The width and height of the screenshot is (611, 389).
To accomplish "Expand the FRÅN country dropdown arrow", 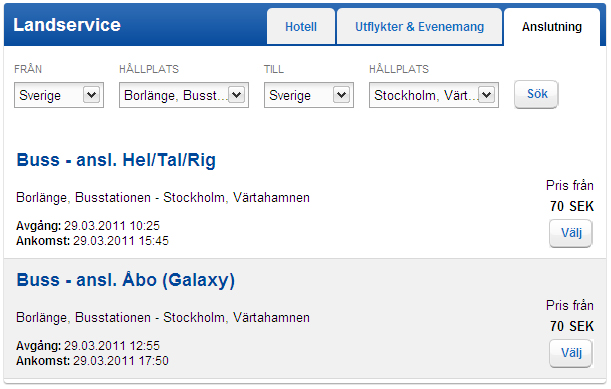I will pyautogui.click(x=91, y=95).
